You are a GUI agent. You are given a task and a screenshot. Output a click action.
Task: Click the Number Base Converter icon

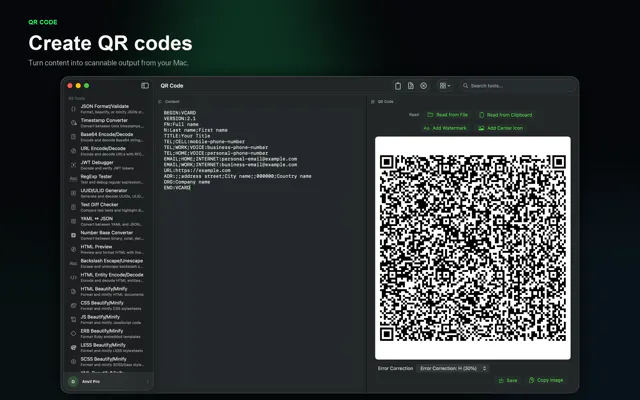[x=73, y=236]
